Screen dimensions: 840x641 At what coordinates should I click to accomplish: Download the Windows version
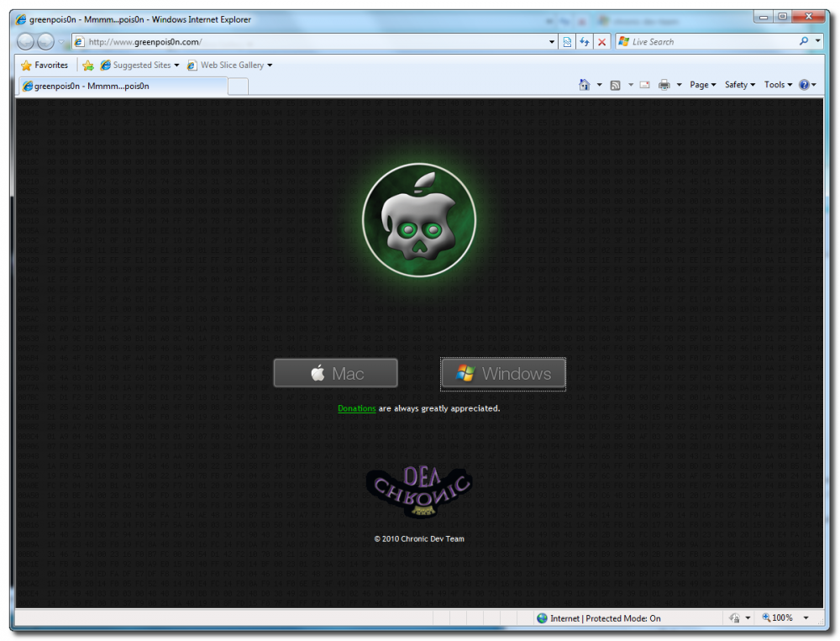[x=503, y=374]
